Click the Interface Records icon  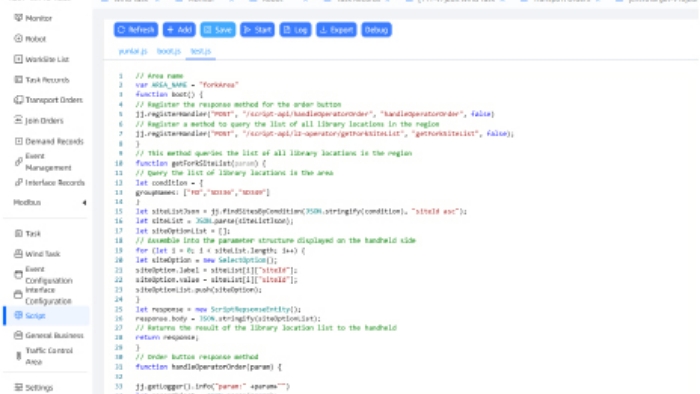point(18,182)
